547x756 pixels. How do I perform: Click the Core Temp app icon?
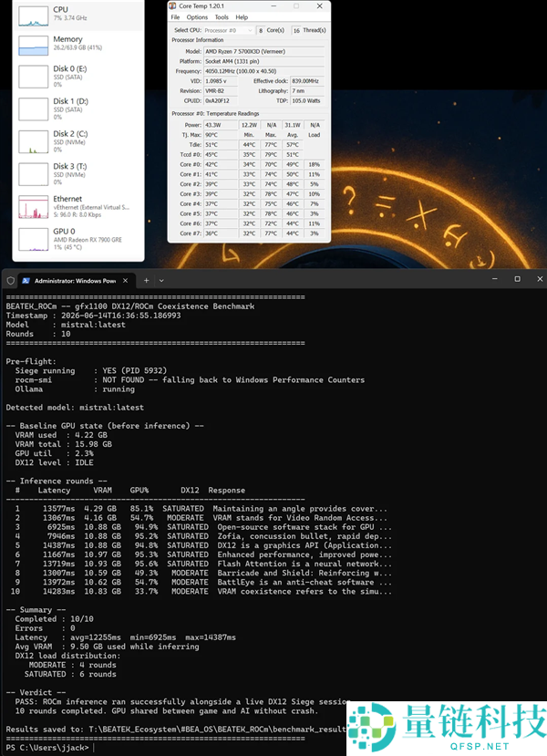172,5
